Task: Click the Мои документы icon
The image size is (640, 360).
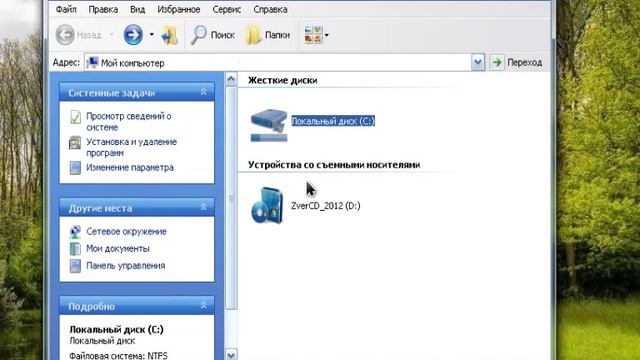Action: click(x=75, y=249)
